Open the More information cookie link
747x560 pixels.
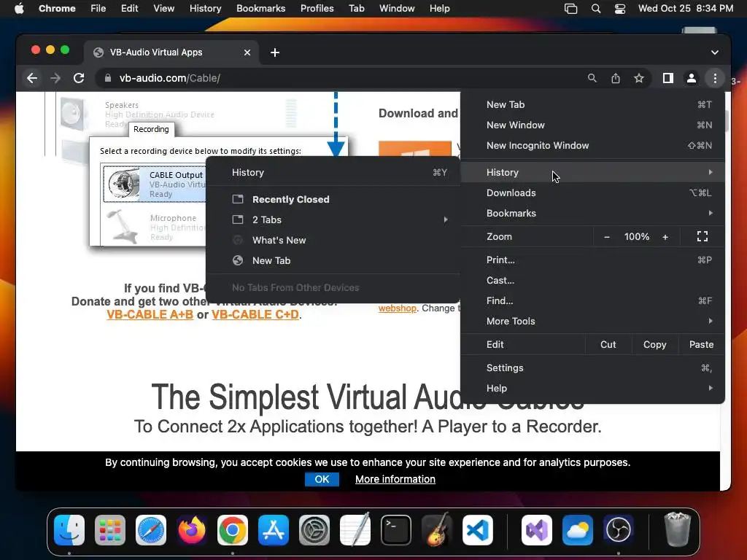395,479
